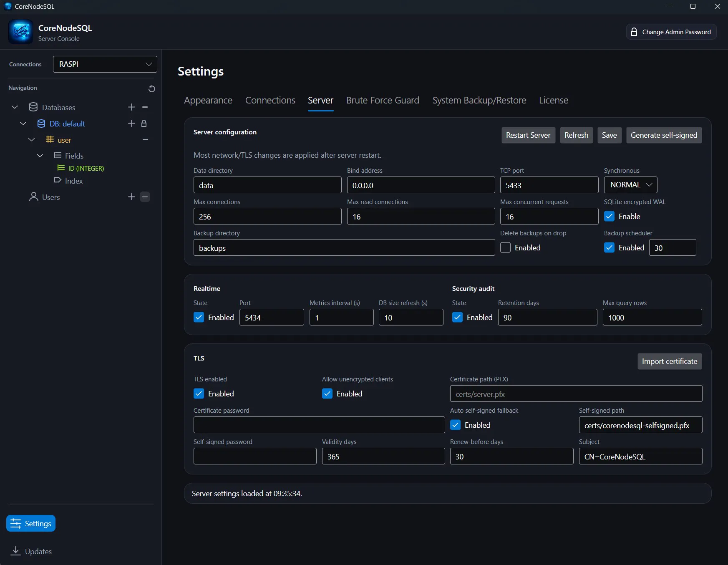Click the Validity days field

383,456
